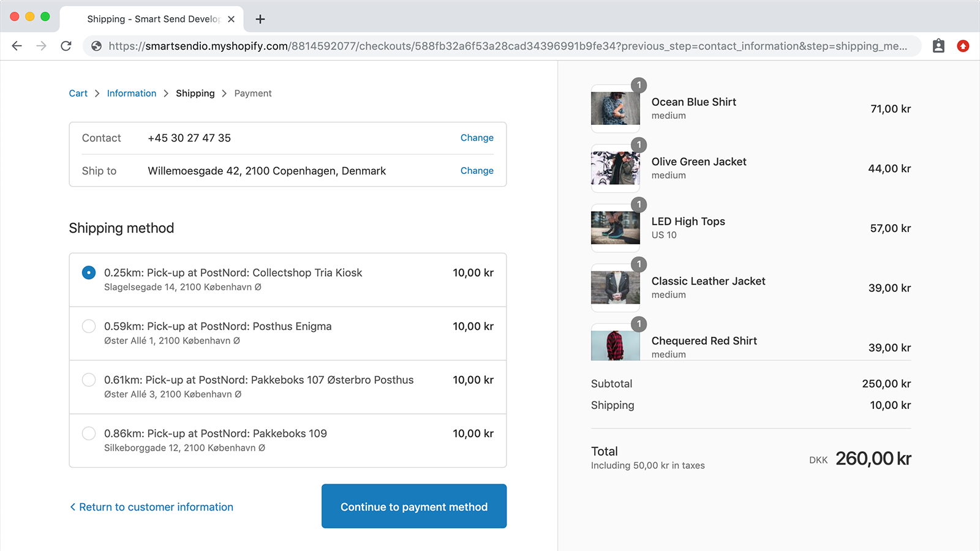980x551 pixels.
Task: Click the site information globe icon
Action: coord(97,46)
